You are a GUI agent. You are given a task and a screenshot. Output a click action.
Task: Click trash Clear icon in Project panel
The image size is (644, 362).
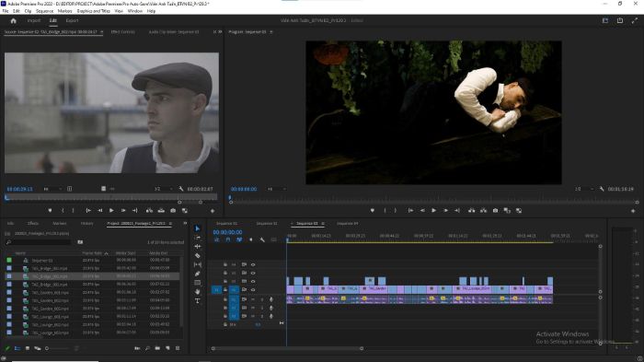click(x=178, y=348)
